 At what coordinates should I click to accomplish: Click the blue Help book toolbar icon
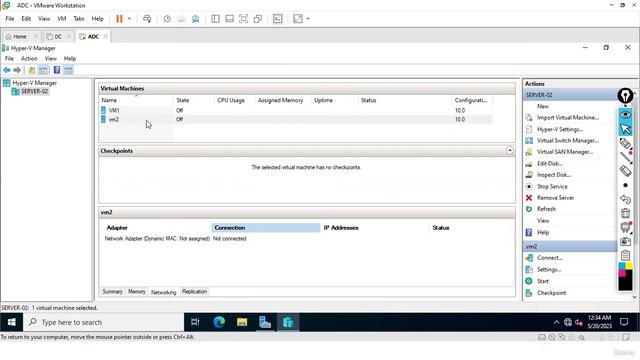pyautogui.click(x=57, y=70)
